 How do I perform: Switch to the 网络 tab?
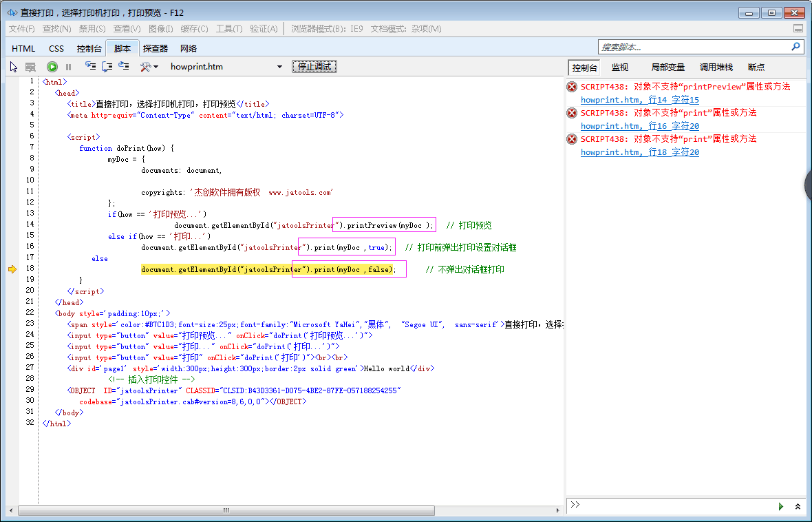click(x=189, y=49)
